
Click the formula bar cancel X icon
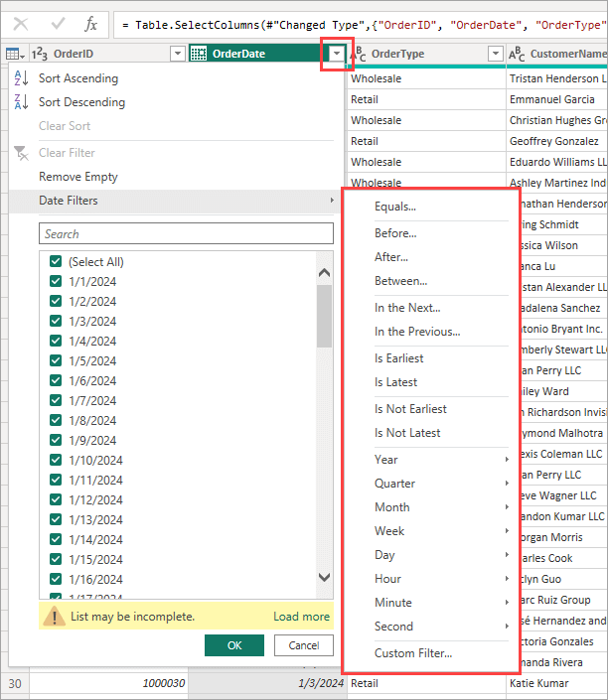21,24
